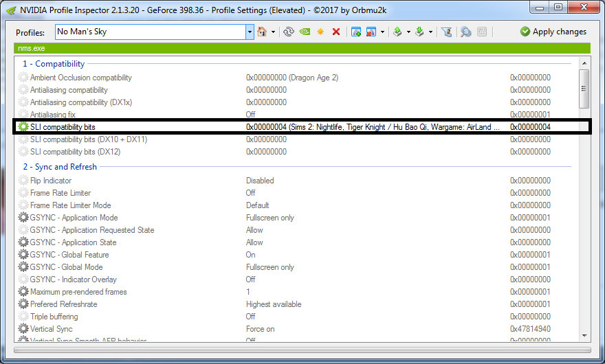The width and height of the screenshot is (605, 364).
Task: Click the 'Force on' value of Vertical Sync
Action: click(x=261, y=328)
